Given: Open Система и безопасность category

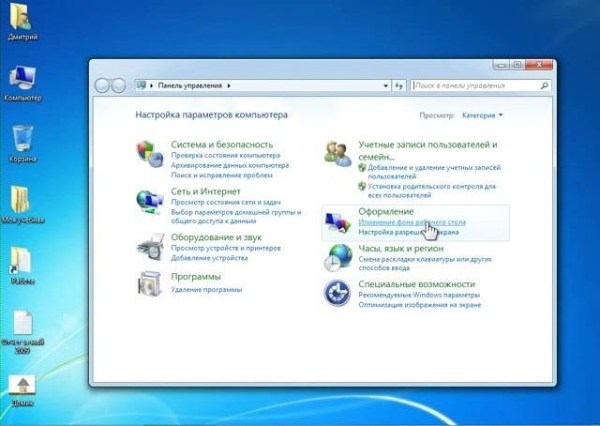Looking at the screenshot, I should [x=222, y=144].
